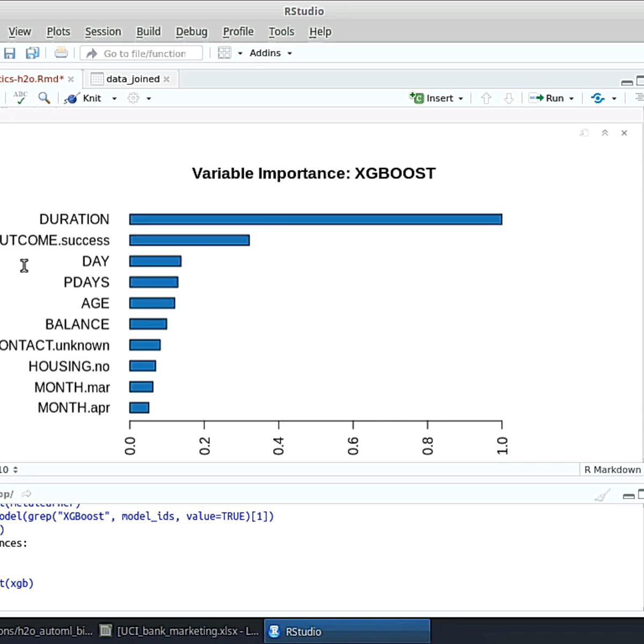Run spell check using the ABC icon

(20, 98)
